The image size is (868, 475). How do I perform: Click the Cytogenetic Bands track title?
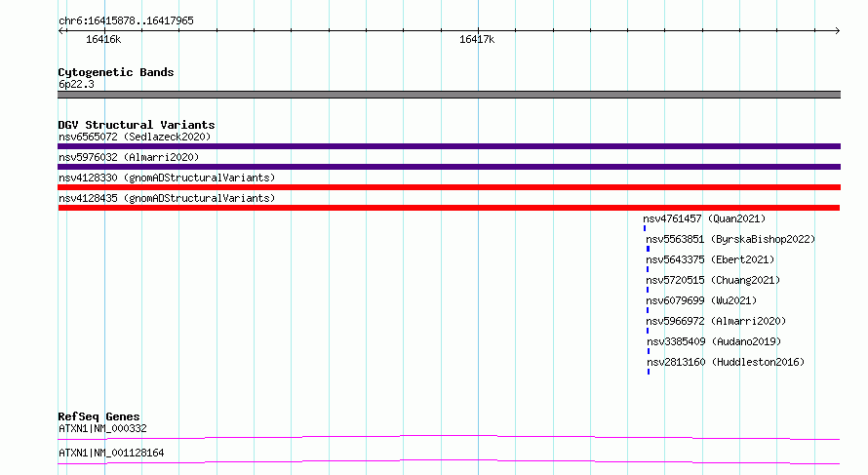click(x=116, y=72)
